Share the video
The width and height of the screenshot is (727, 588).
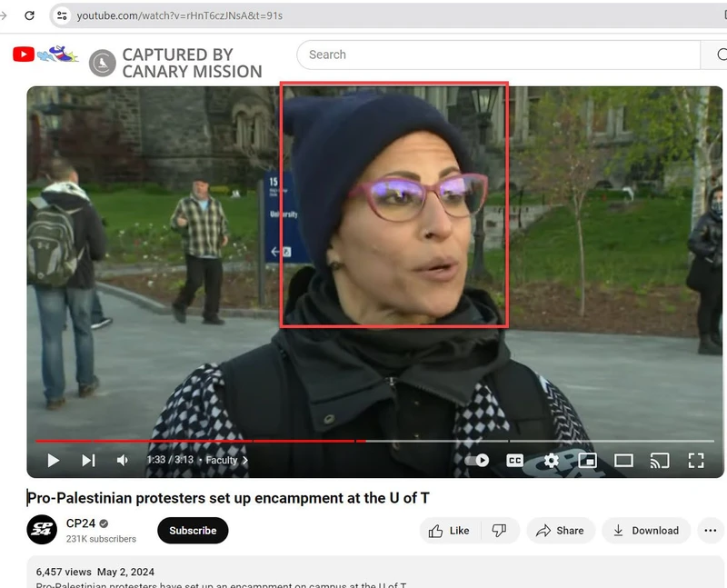click(x=561, y=530)
